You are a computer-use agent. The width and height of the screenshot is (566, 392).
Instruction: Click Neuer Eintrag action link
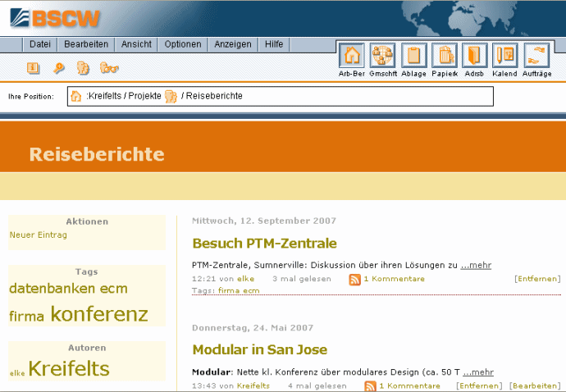pyautogui.click(x=39, y=235)
